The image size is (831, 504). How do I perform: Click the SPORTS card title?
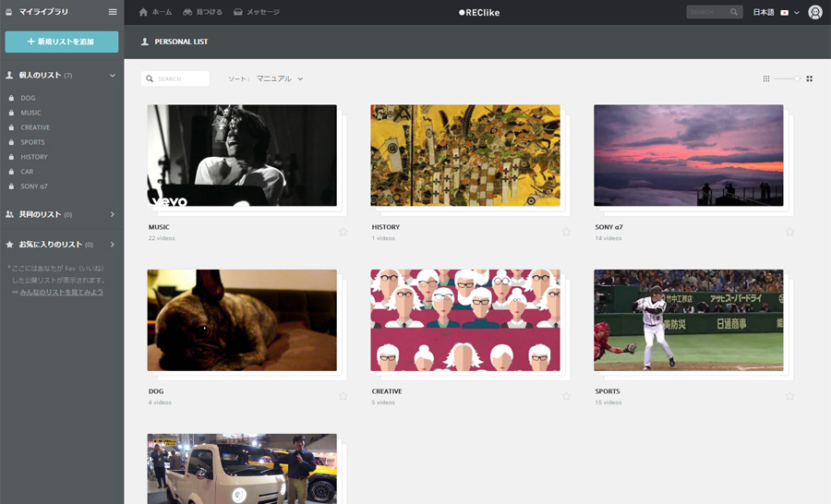tap(608, 391)
